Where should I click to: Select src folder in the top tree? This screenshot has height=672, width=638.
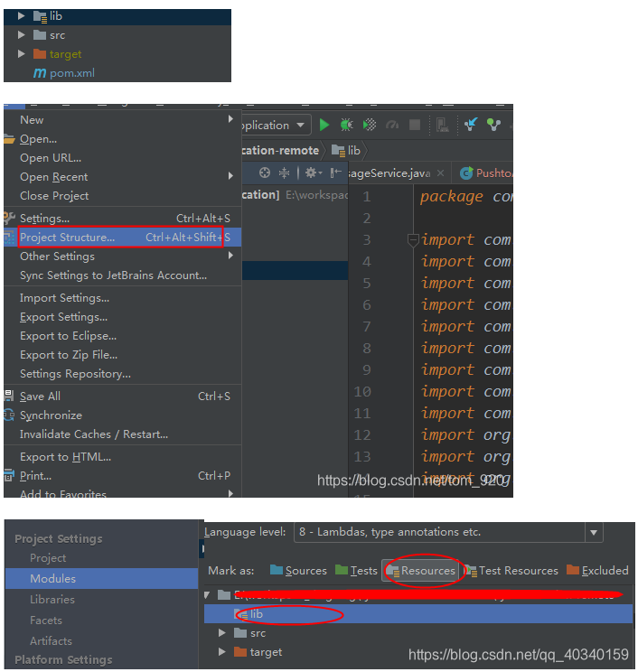click(50, 35)
